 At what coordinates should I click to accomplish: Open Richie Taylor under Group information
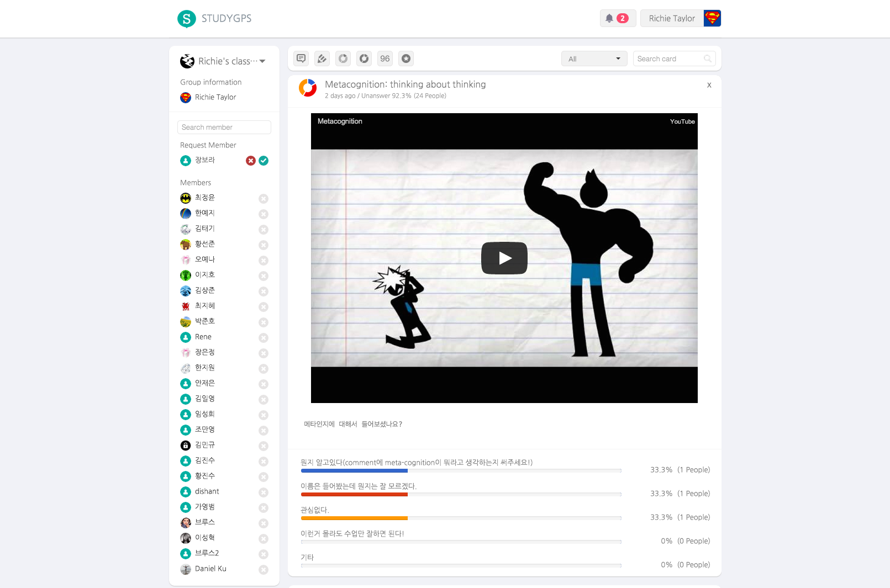[215, 97]
